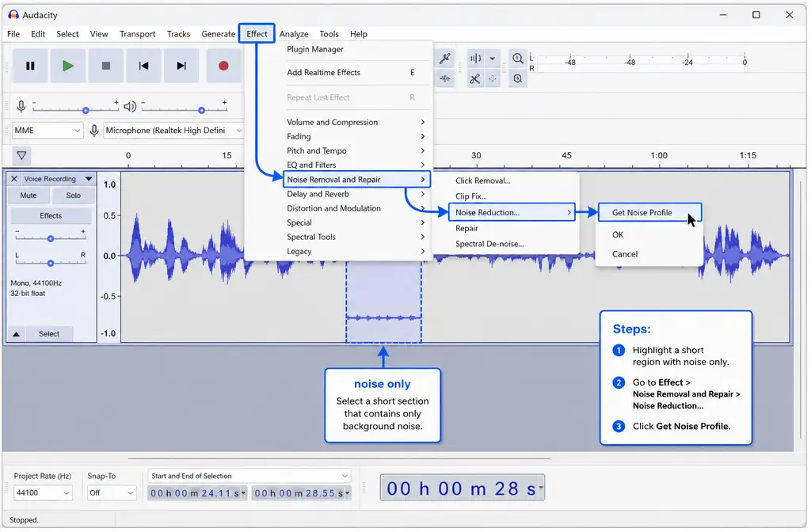Zoom in with the magnifier icon

click(x=517, y=59)
